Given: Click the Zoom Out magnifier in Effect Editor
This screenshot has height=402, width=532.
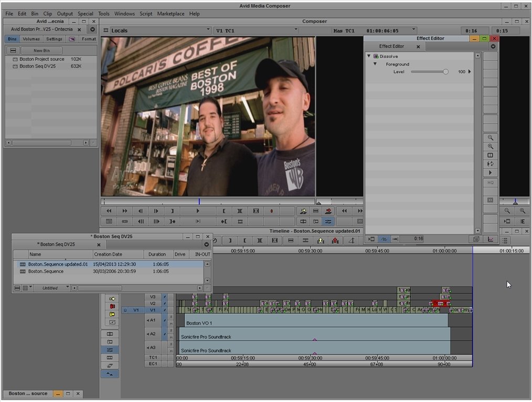Looking at the screenshot, I should (490, 138).
